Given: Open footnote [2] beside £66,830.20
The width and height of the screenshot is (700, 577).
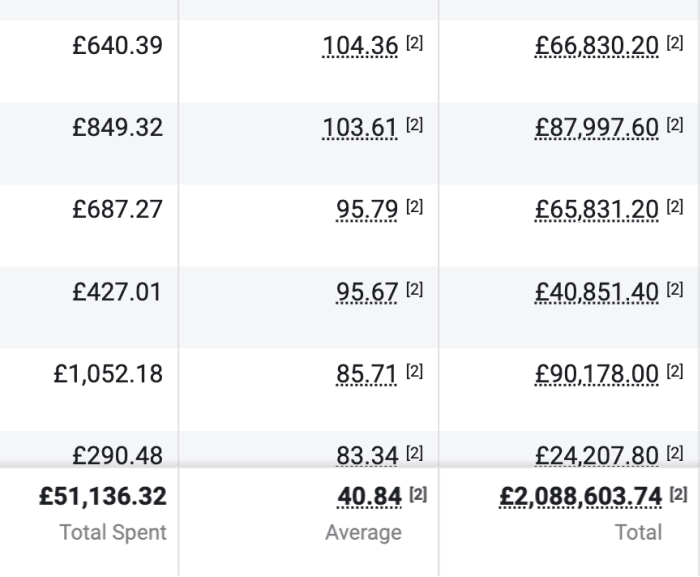Looking at the screenshot, I should click(675, 43).
